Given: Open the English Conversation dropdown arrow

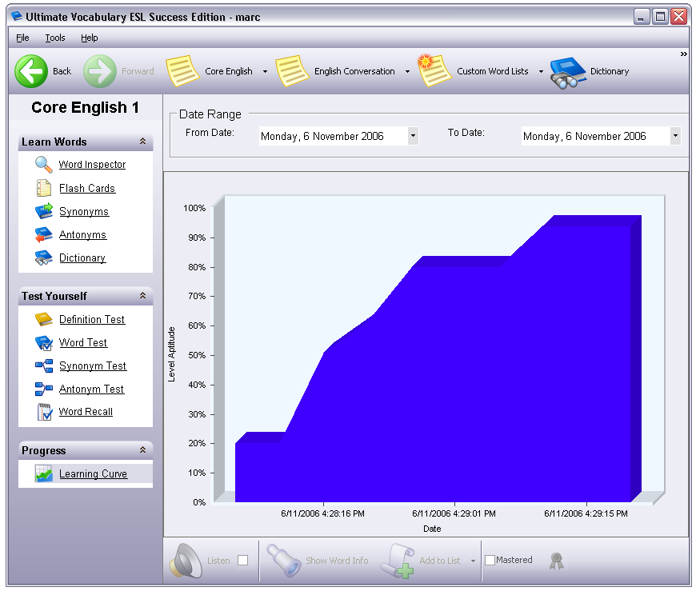Looking at the screenshot, I should click(407, 71).
